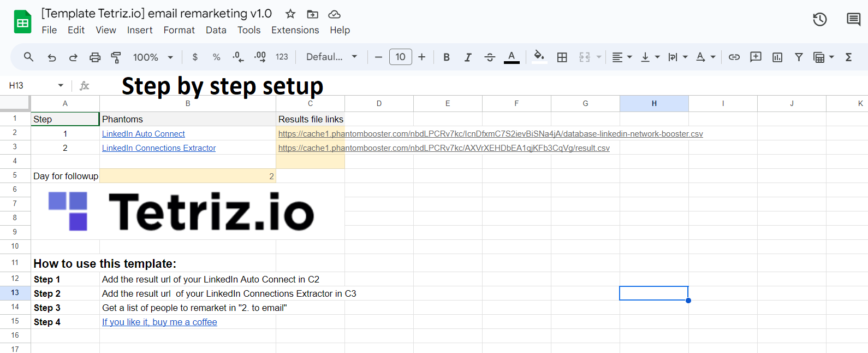Open Tools menu

tap(249, 30)
